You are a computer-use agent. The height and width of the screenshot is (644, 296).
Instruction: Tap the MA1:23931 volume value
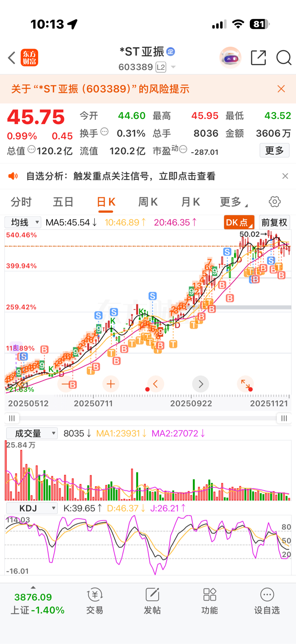[x=121, y=433]
